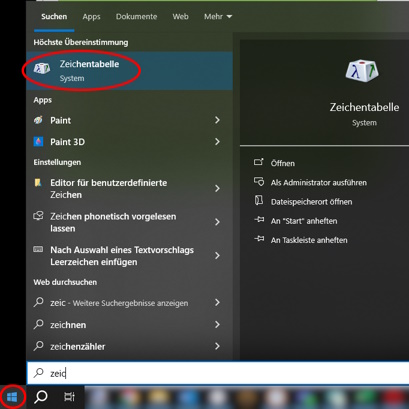Expand arrow for Editor für benutzerdefinierte Zeichen

217,189
